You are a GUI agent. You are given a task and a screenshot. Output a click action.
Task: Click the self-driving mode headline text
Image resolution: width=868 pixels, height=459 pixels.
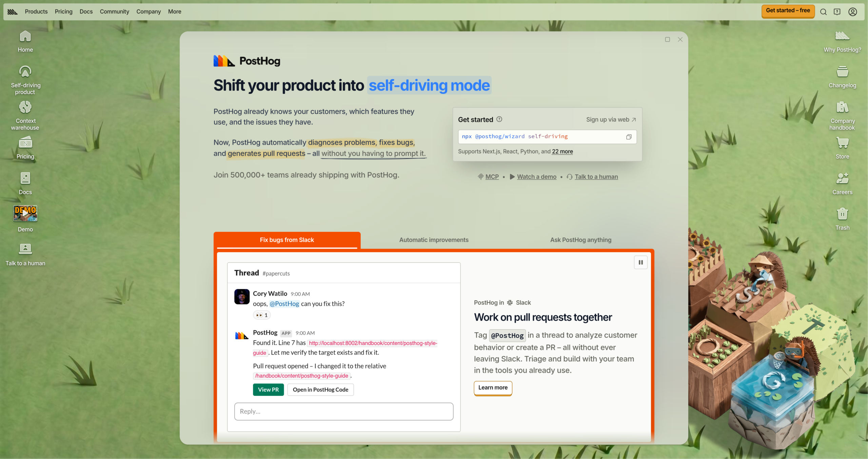[x=429, y=85]
